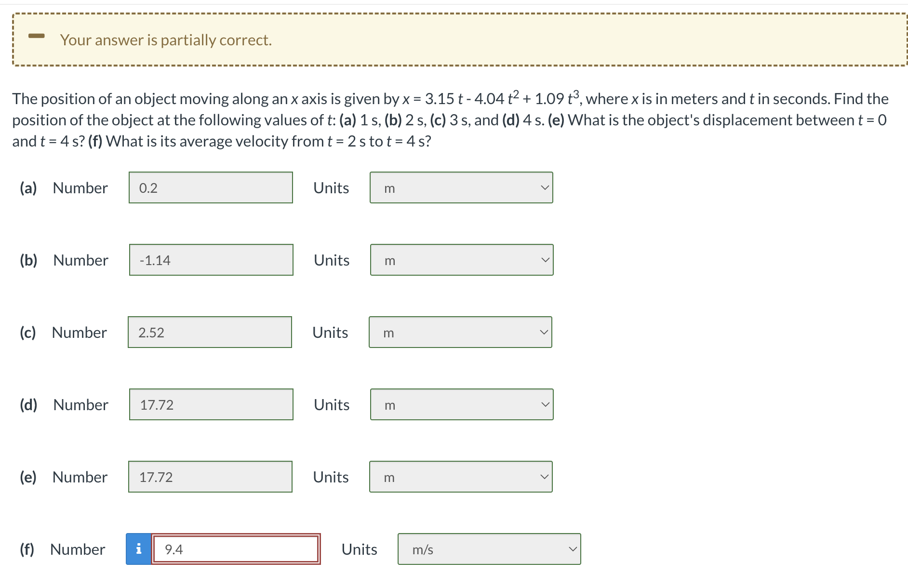
Task: Click the number field showing -1.14
Action: click(211, 260)
